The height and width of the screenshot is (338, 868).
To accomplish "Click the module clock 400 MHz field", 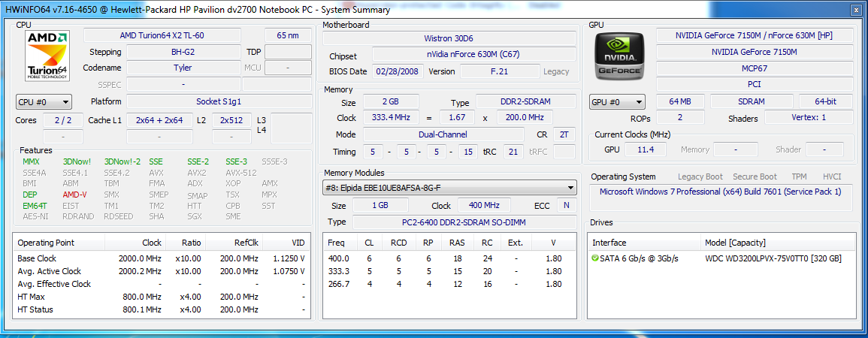I will click(485, 205).
